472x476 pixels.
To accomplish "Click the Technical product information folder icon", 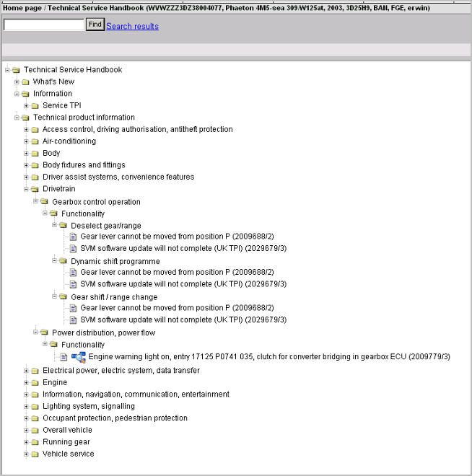I will click(x=25, y=118).
